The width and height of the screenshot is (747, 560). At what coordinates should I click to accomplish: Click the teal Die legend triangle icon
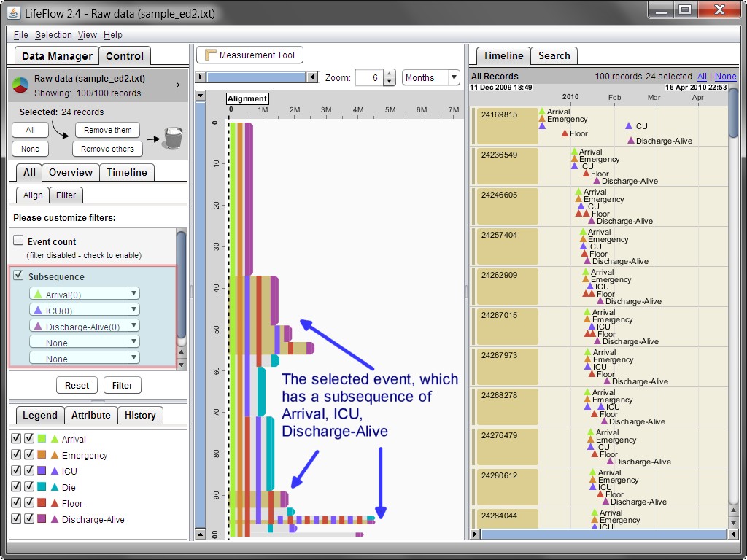(55, 488)
